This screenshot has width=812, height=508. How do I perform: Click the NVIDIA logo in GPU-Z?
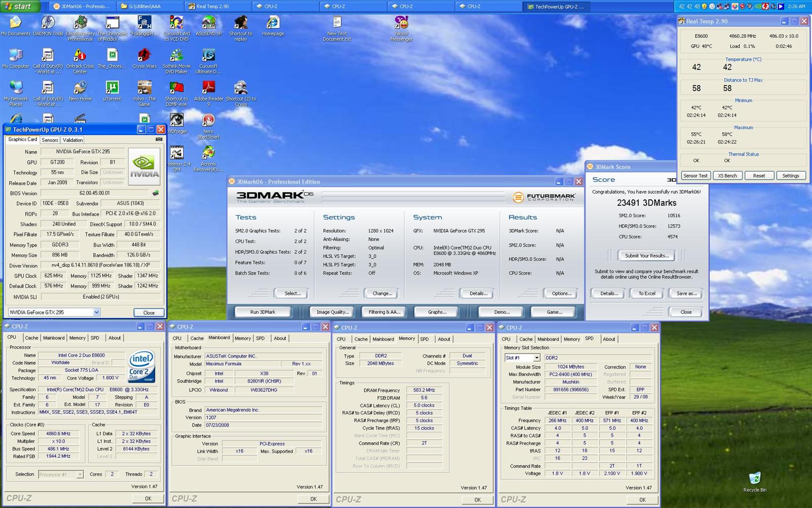(x=144, y=167)
